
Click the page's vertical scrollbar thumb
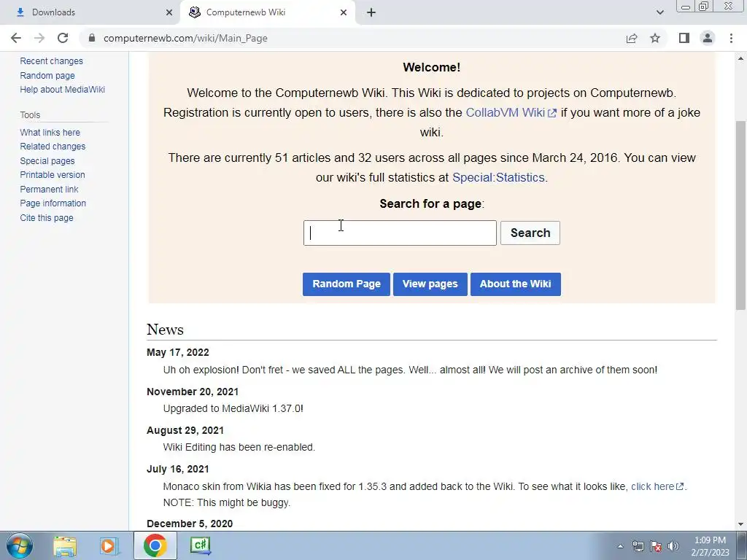tap(741, 214)
